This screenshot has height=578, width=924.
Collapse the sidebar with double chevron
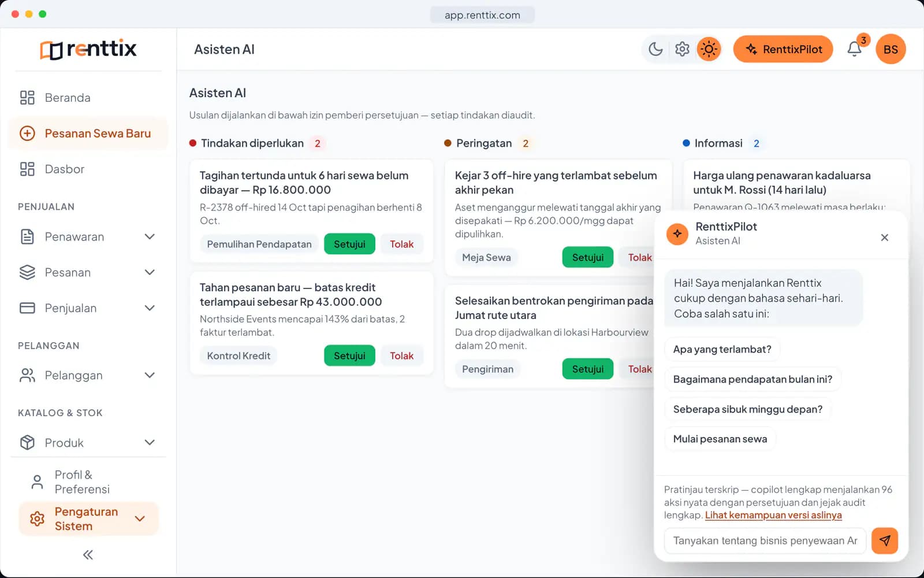88,555
